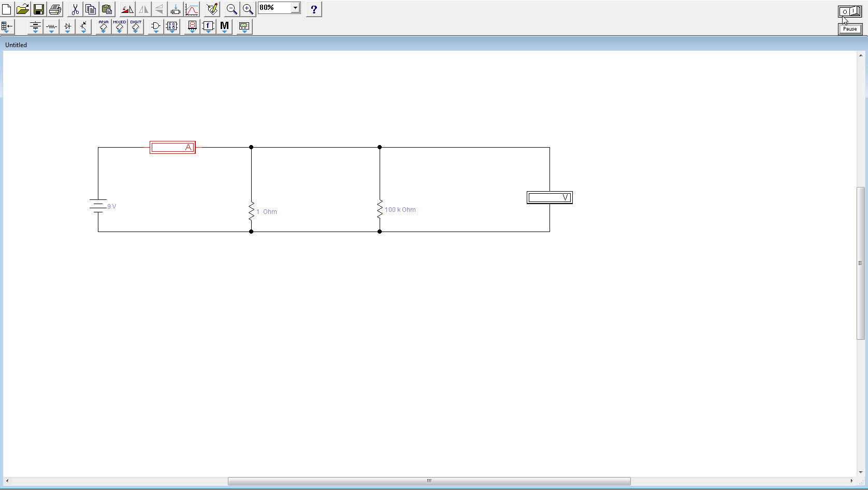
Task: Toggle the simulation power switch
Action: (x=850, y=11)
